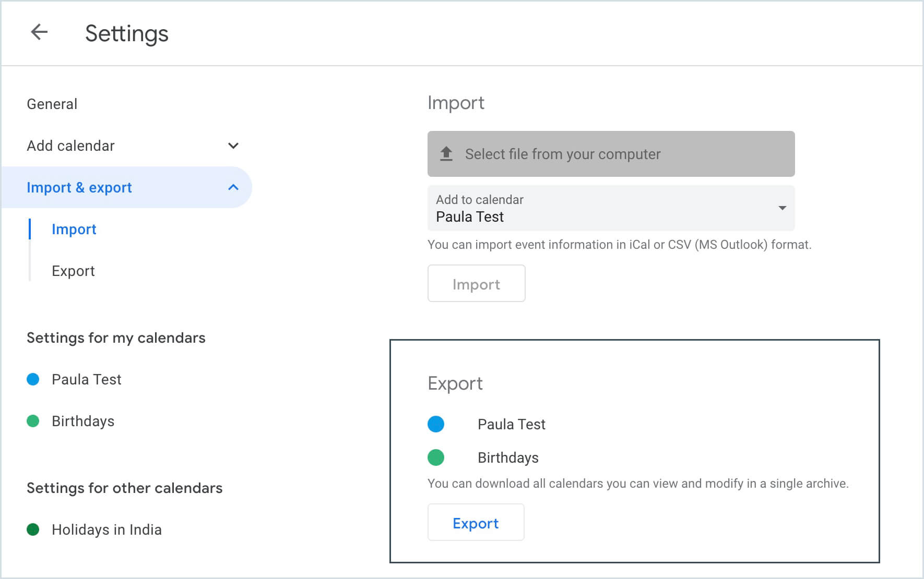Screen dimensions: 924x579
Task: Switch to the Export section
Action: (73, 271)
